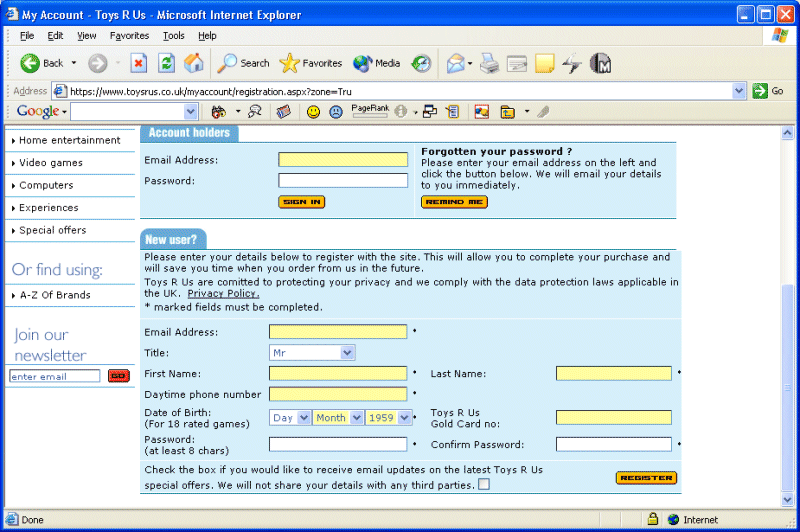Click the Google news icon
The image size is (800, 532).
tap(284, 111)
